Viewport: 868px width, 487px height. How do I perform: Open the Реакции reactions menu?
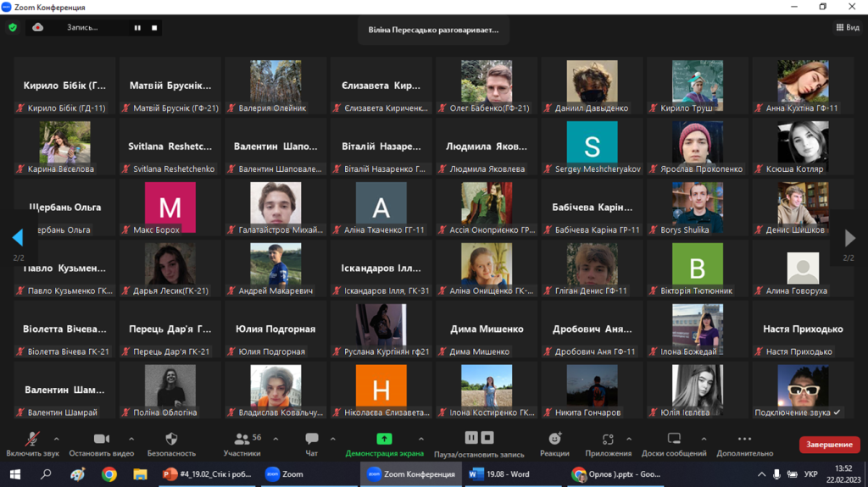point(554,440)
